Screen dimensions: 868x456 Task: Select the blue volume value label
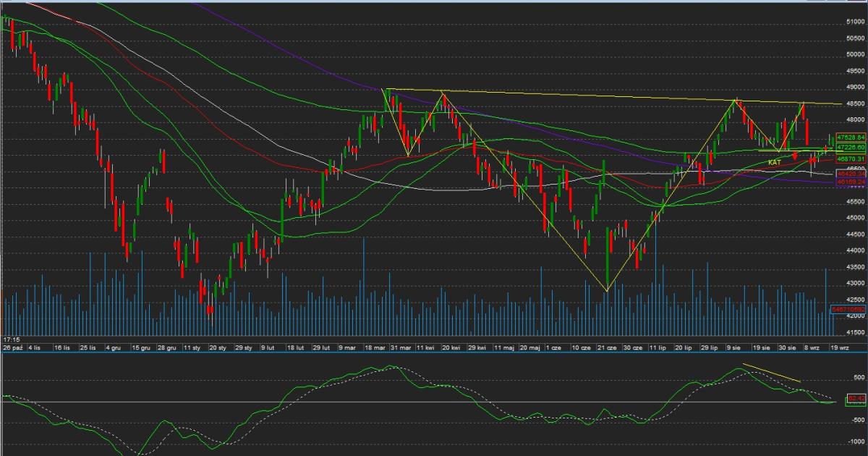click(x=850, y=309)
